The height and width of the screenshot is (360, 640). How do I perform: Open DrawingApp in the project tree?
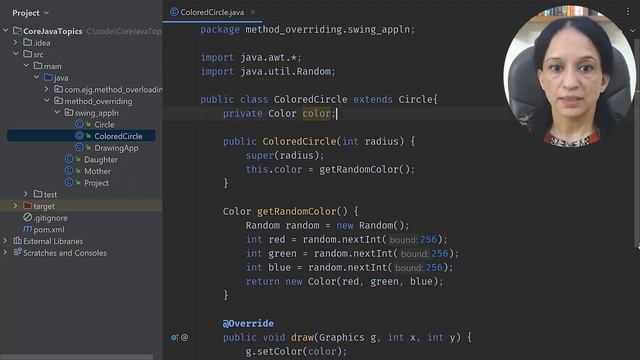click(116, 148)
